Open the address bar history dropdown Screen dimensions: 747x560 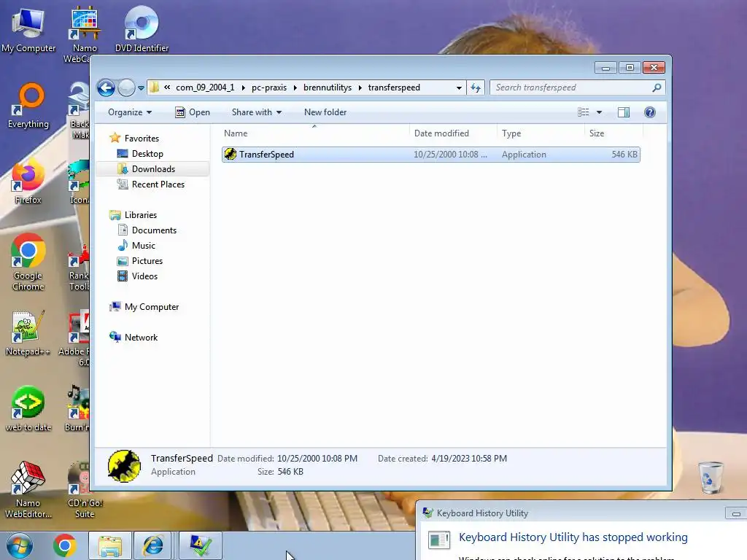(x=459, y=88)
